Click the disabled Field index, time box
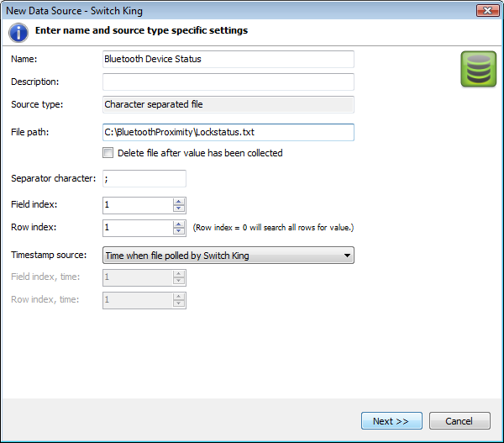The width and height of the screenshot is (504, 443). pos(144,277)
